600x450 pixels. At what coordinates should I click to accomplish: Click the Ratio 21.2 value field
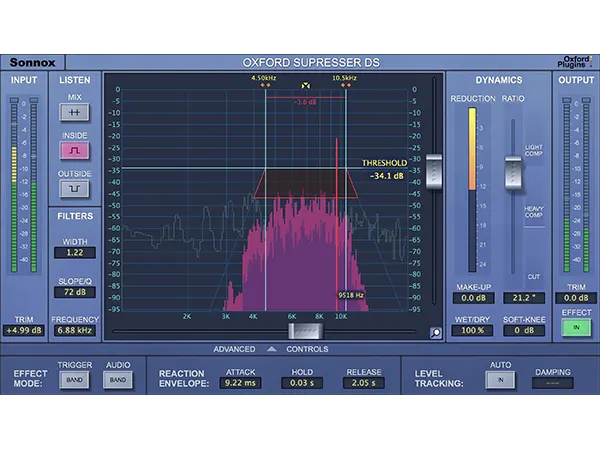(524, 298)
